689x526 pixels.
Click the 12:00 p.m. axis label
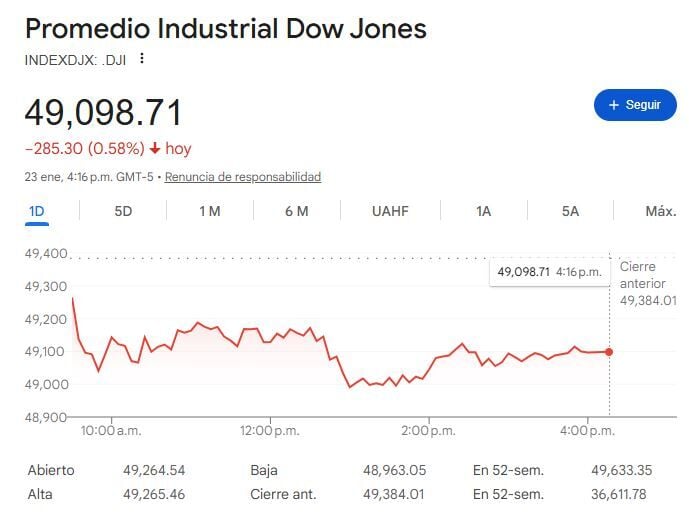pyautogui.click(x=263, y=430)
